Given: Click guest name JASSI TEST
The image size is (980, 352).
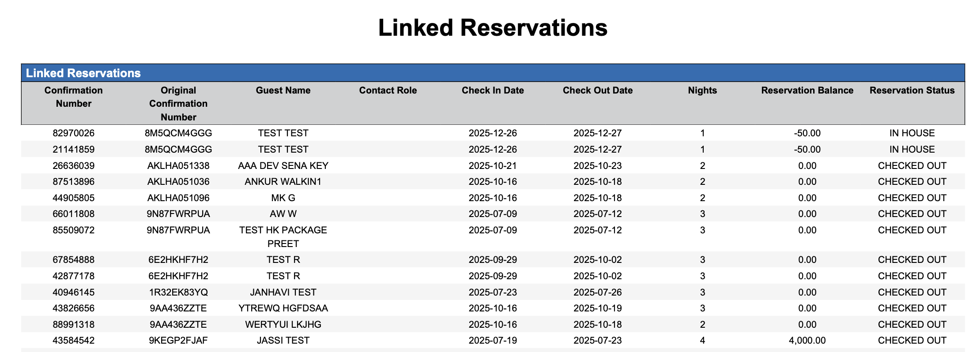Looking at the screenshot, I should click(283, 341).
